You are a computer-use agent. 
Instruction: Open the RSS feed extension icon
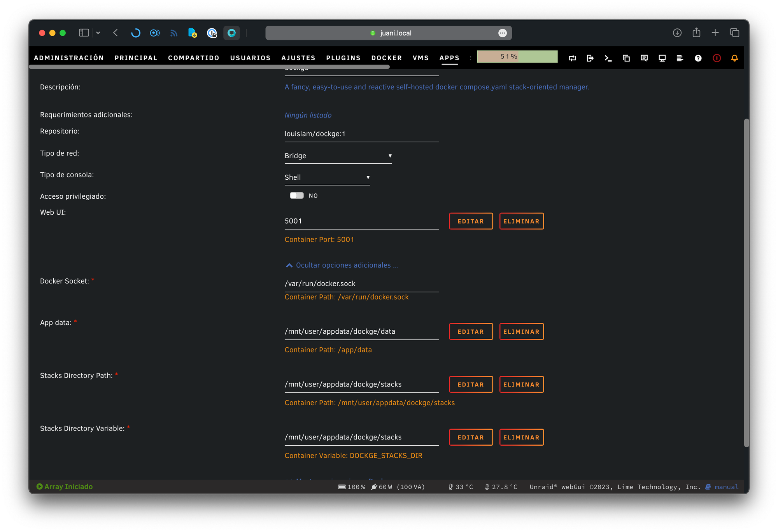pyautogui.click(x=173, y=33)
